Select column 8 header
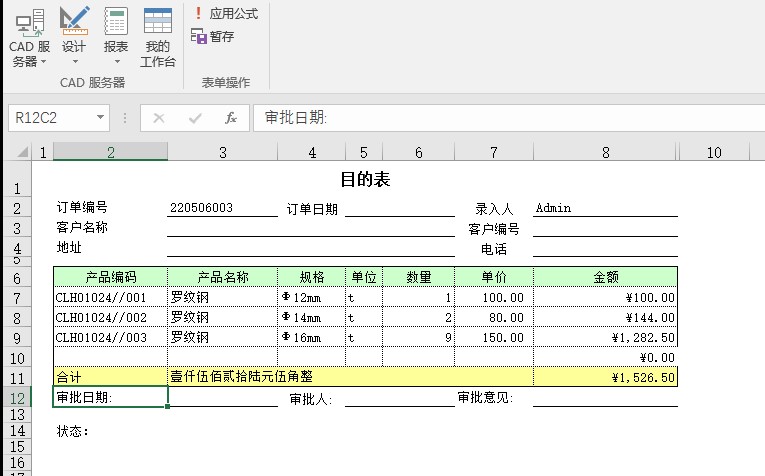765x476 pixels. (605, 152)
